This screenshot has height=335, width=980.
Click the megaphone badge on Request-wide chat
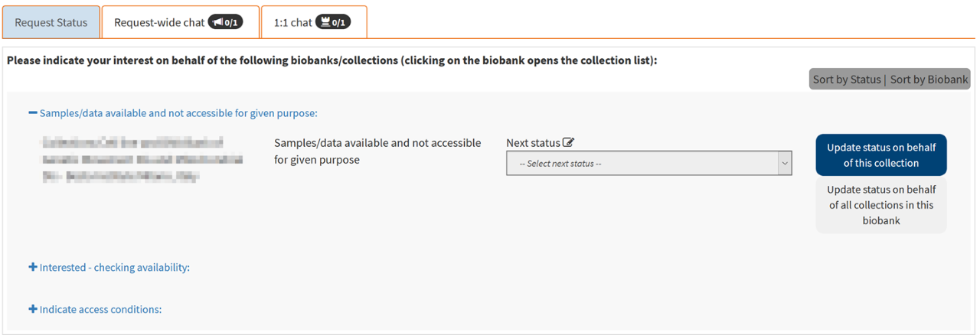click(x=225, y=22)
